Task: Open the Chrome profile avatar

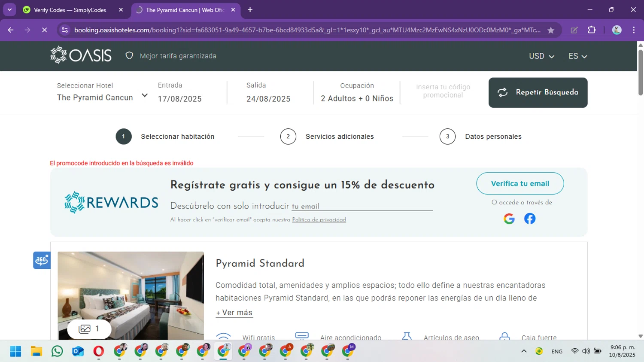Action: point(617,30)
